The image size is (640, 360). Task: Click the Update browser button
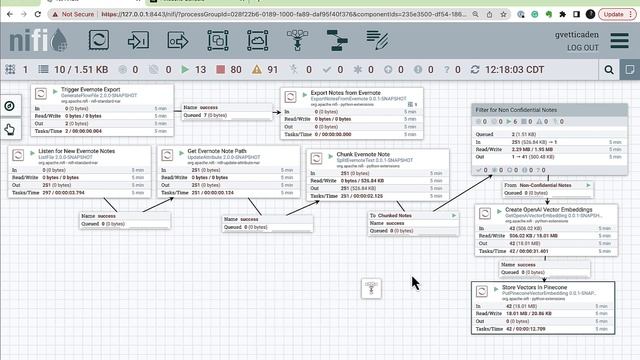(617, 14)
